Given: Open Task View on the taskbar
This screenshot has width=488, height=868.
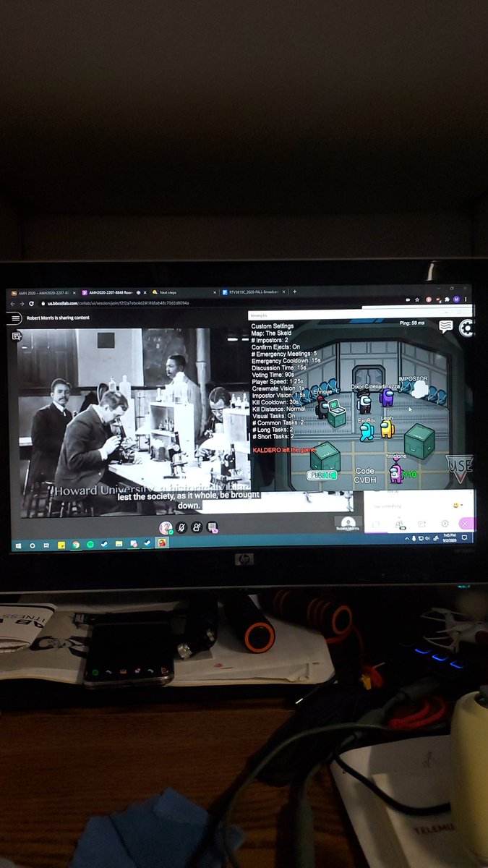Looking at the screenshot, I should point(47,544).
